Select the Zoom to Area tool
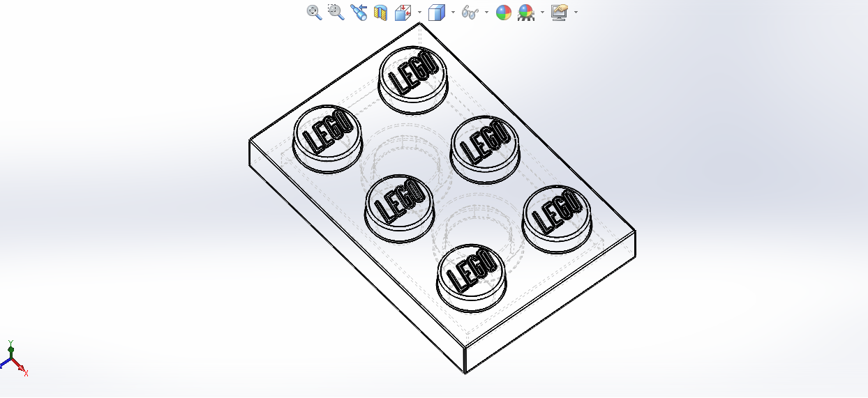 click(336, 12)
